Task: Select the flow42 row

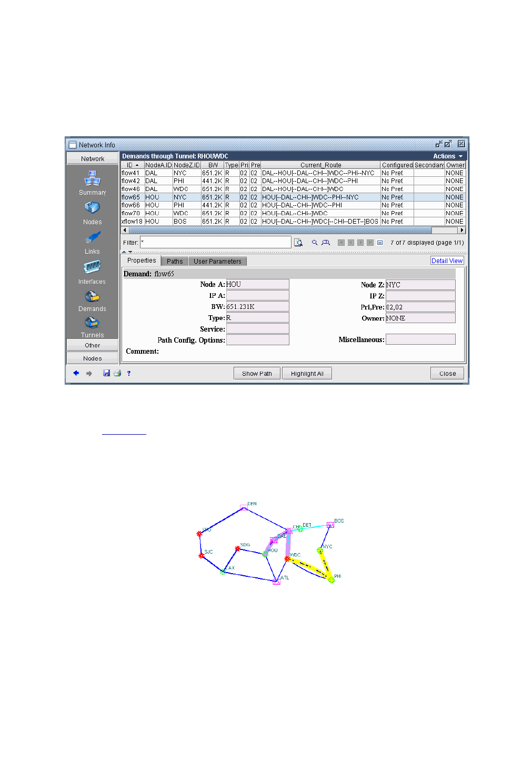Action: [293, 181]
